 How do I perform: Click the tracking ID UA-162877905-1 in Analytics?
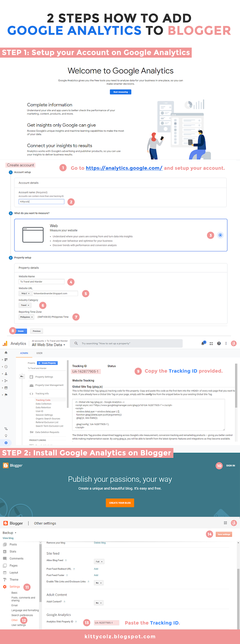[x=85, y=372]
